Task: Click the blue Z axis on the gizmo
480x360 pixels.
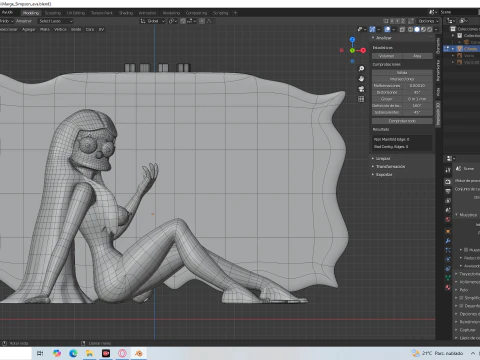Action: pyautogui.click(x=352, y=40)
